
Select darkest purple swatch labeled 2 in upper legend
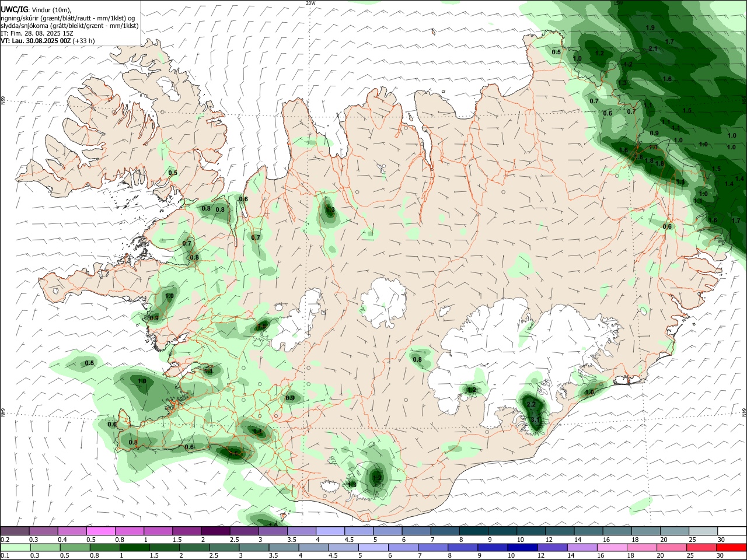[x=215, y=531]
